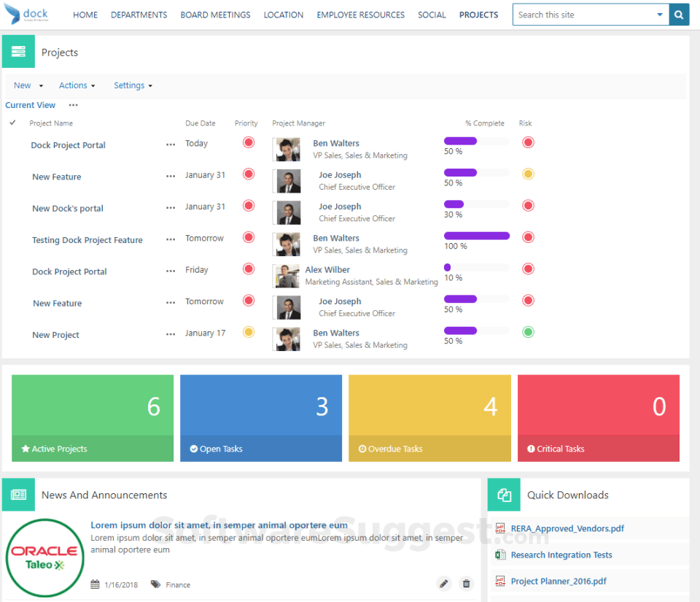Viewport: 700px width, 602px height.
Task: Click the Quick Downloads panel icon
Action: tap(504, 495)
